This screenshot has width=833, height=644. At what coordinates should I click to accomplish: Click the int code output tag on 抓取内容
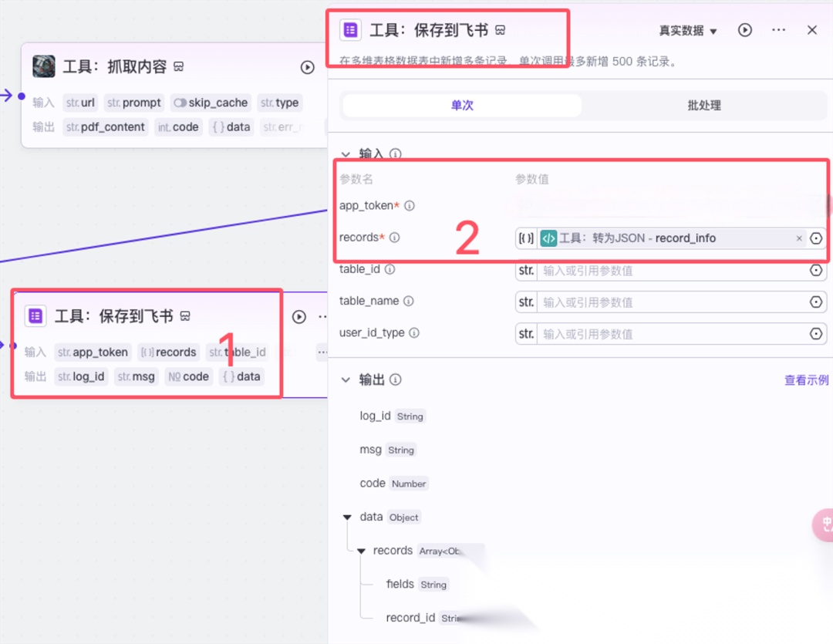point(178,127)
